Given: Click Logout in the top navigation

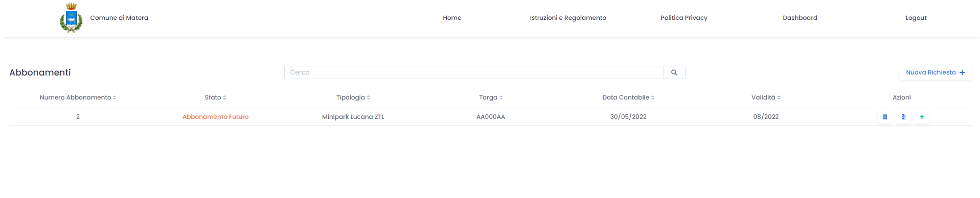Looking at the screenshot, I should 916,18.
